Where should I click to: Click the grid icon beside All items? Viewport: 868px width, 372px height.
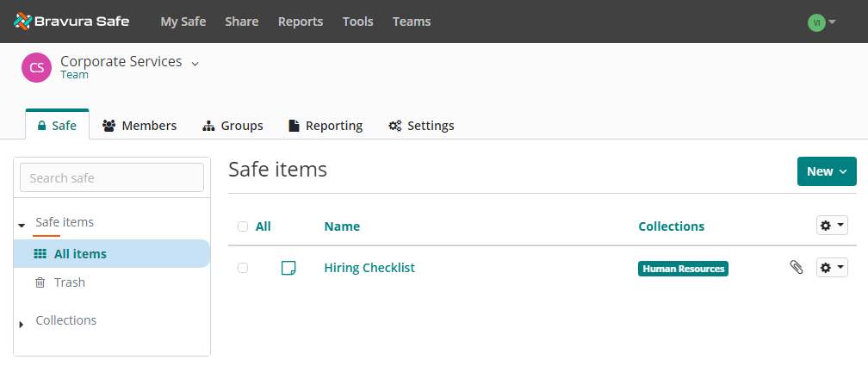click(40, 254)
